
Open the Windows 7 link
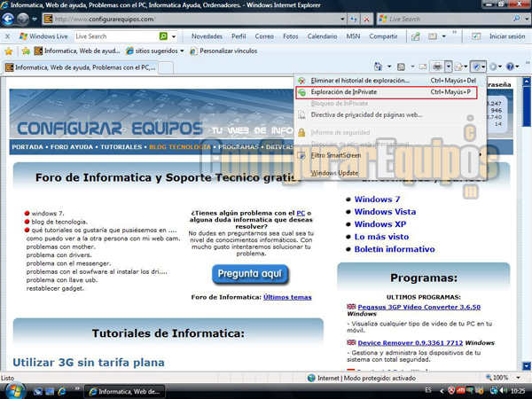pos(378,199)
